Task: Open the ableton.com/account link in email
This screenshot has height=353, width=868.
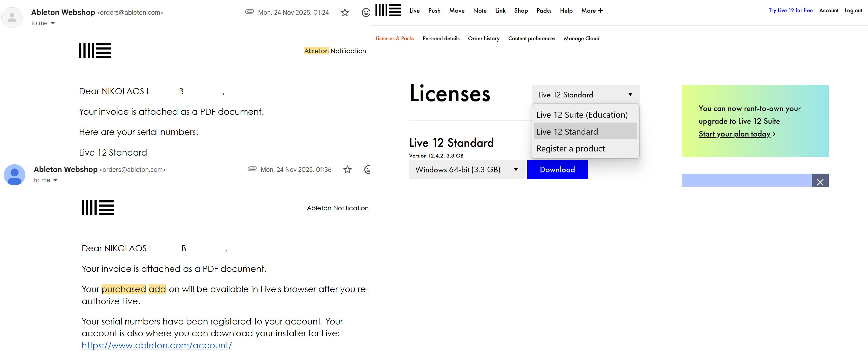Action: [157, 345]
